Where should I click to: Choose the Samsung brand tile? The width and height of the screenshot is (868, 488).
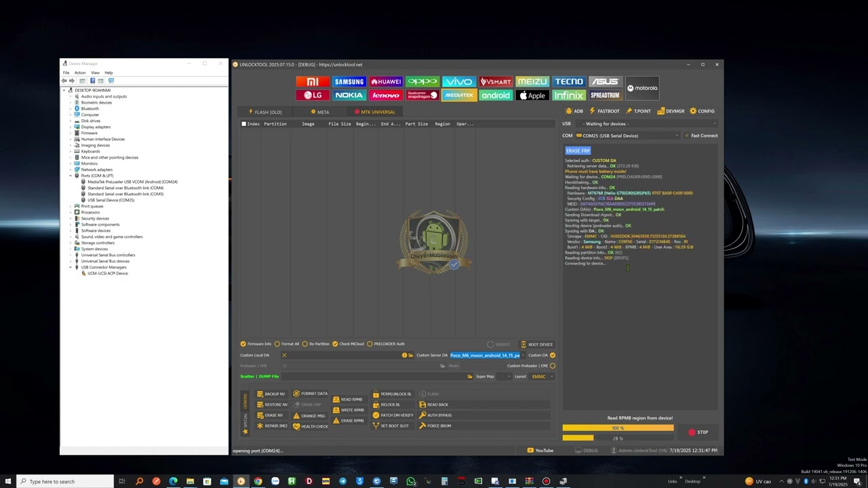[x=349, y=82]
